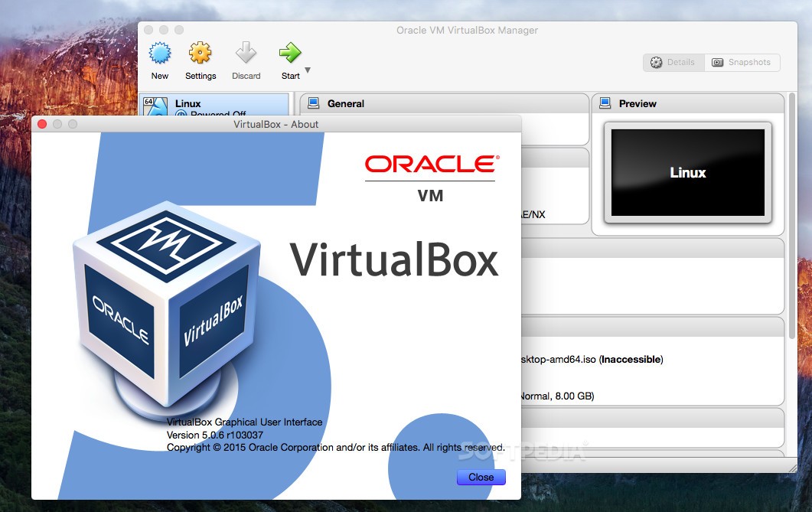Image resolution: width=812 pixels, height=512 pixels.
Task: Click the VirtualBox Graphical User Interface text
Action: pyautogui.click(x=244, y=422)
